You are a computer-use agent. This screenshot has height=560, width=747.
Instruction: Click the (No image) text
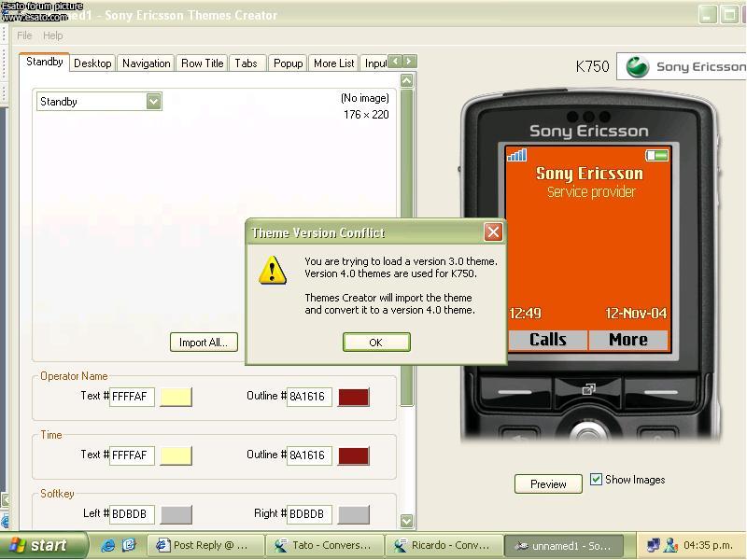click(x=365, y=98)
